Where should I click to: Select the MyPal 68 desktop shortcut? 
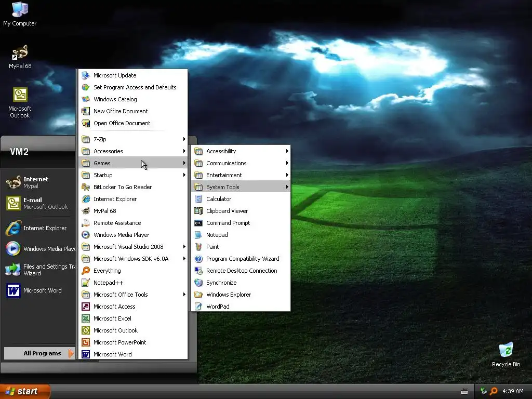point(20,57)
